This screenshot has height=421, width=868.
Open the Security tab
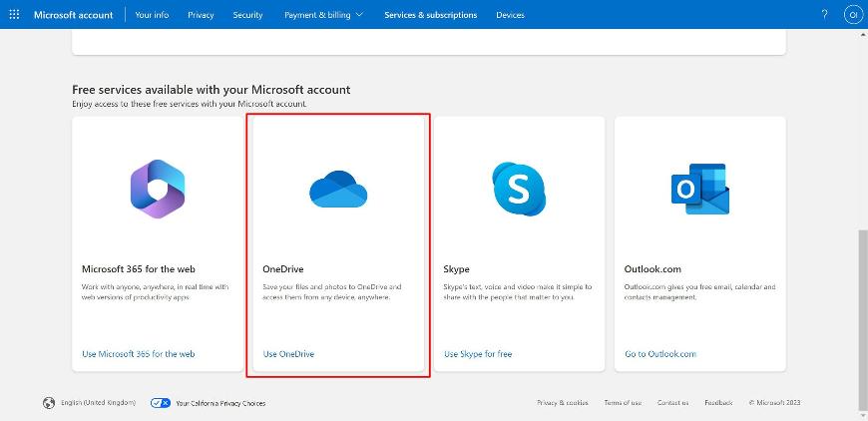247,15
